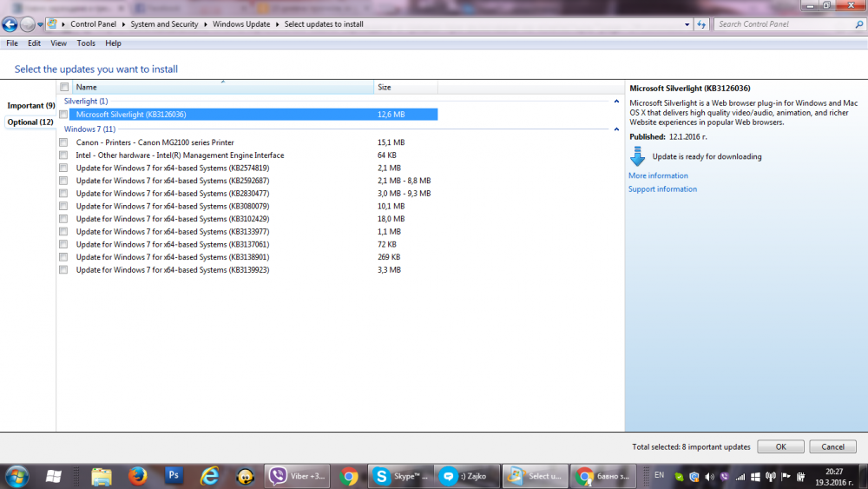Tick checkbox for update KB3137061
The height and width of the screenshot is (489, 868).
pos(63,244)
